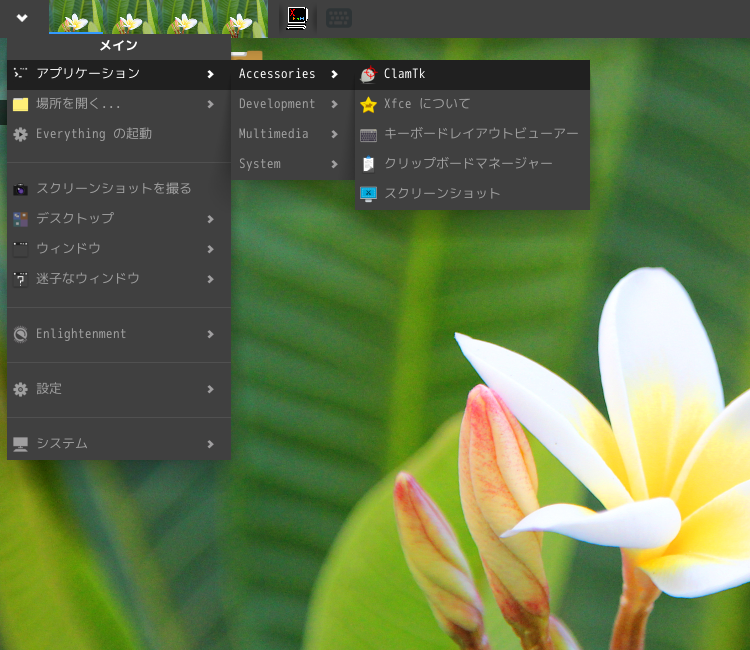750x650 pixels.
Task: Open the Accessories category
Action: coord(293,74)
